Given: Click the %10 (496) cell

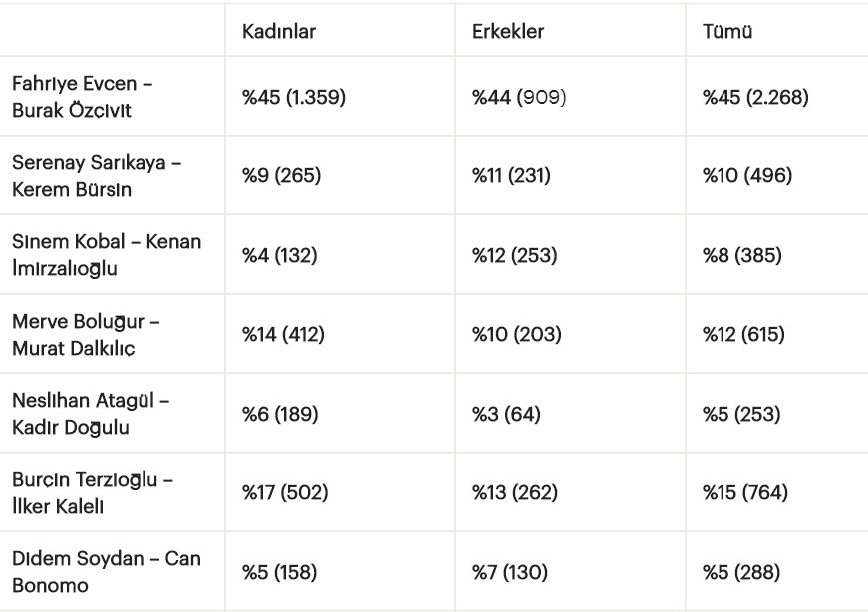Looking at the screenshot, I should (x=747, y=176).
